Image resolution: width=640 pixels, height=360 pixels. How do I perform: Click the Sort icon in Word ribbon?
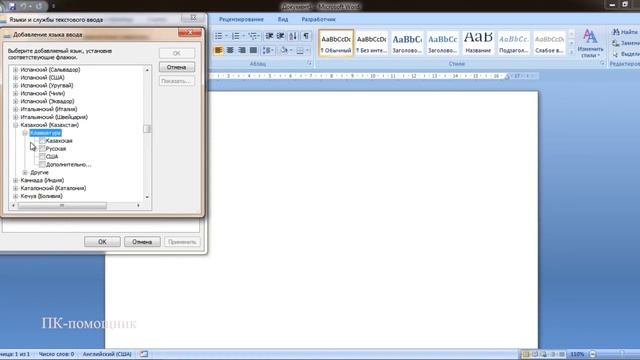293,36
